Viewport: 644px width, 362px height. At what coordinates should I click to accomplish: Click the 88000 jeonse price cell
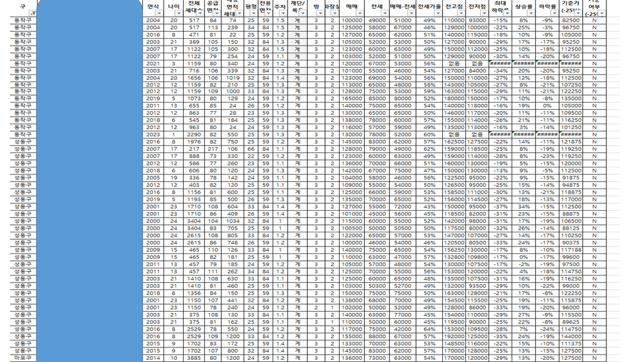(x=377, y=337)
